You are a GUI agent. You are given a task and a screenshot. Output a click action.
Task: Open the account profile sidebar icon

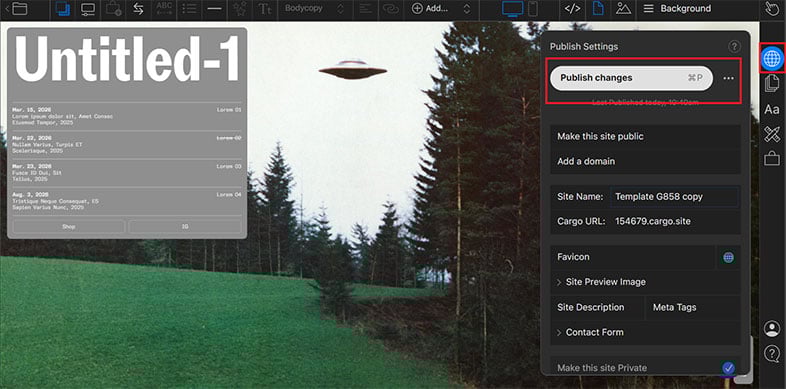tap(772, 329)
